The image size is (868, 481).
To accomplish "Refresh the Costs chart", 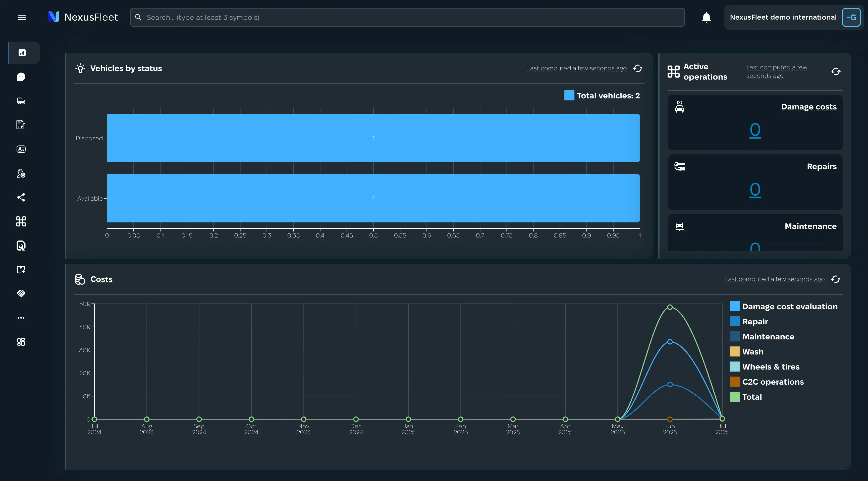I will click(836, 279).
